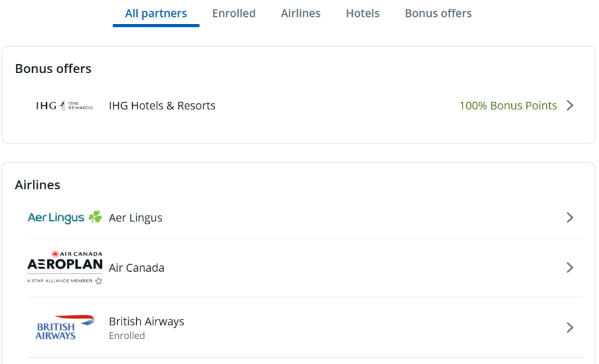Click the Air Canada maple leaf emblem
Screen dimensions: 599x364
pos(55,253)
